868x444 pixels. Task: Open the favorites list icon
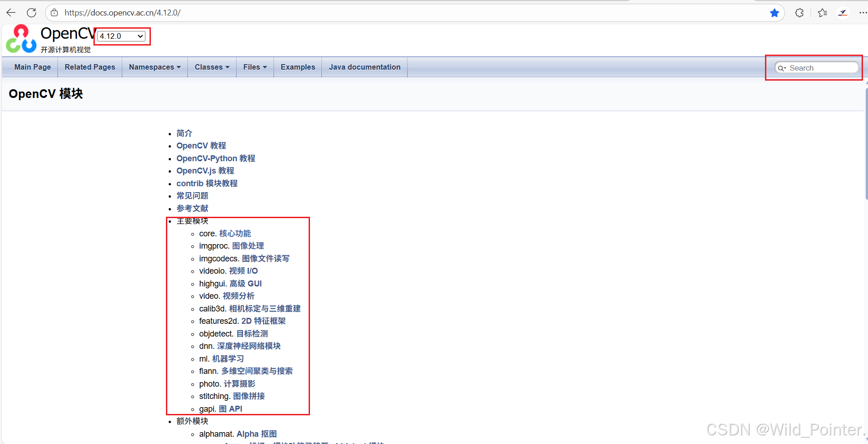[822, 13]
